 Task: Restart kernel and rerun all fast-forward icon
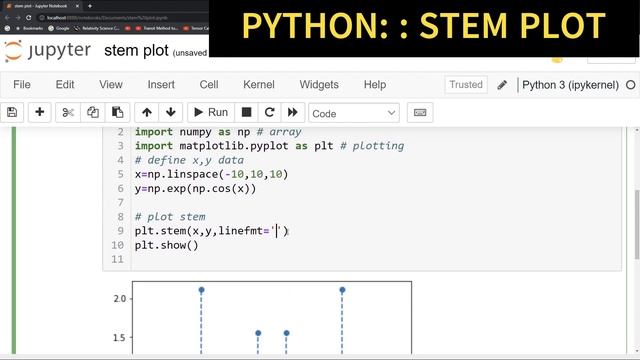(x=293, y=112)
